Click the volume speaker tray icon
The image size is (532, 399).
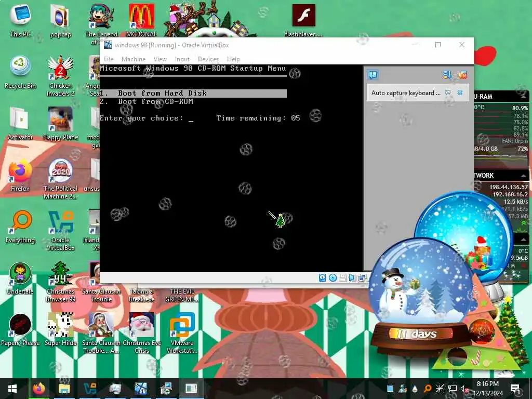[464, 389]
